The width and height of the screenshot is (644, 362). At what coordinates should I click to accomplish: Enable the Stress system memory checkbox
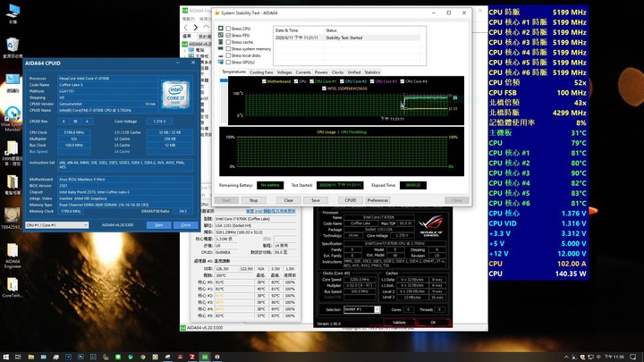(x=228, y=49)
